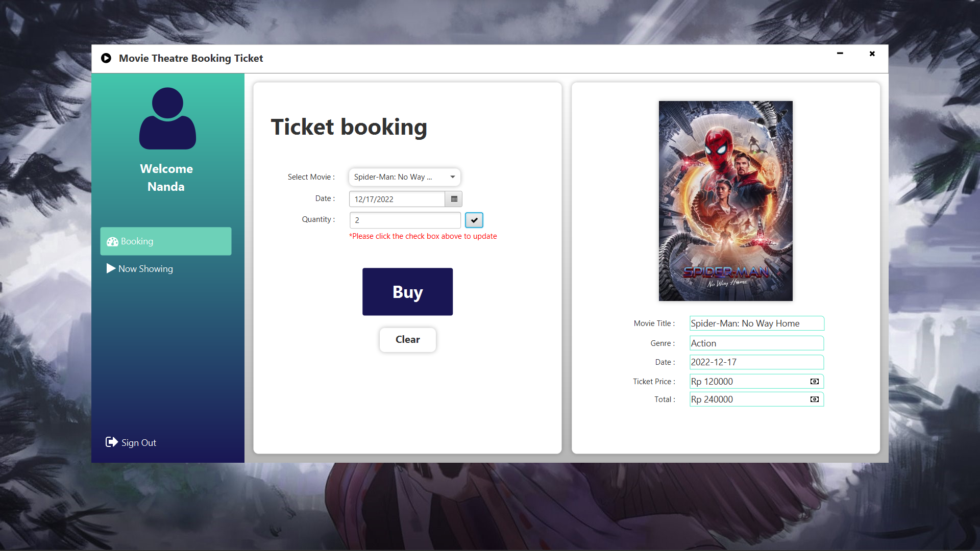The width and height of the screenshot is (980, 551).
Task: Click the Booking dashboard icon
Action: tap(112, 241)
